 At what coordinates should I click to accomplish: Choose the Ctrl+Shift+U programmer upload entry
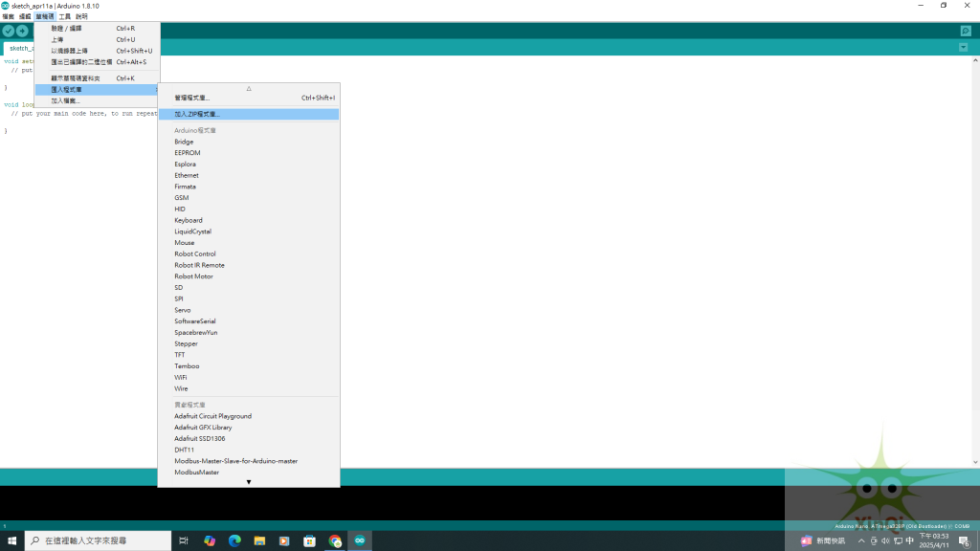[x=97, y=51]
